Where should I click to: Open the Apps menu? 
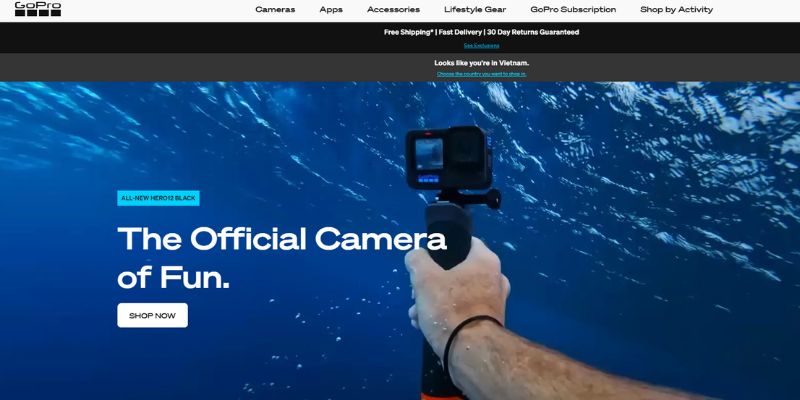pos(331,10)
